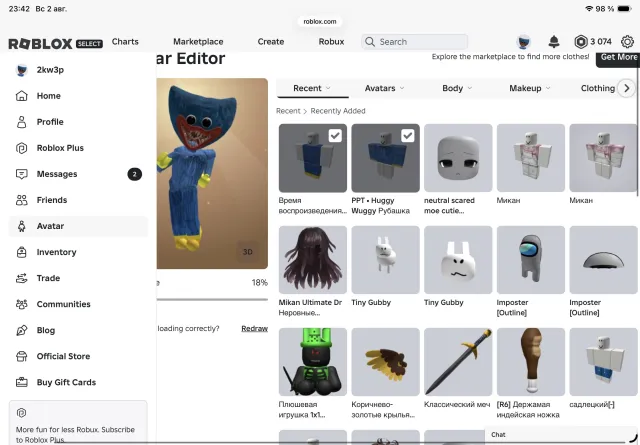Expand the Avatars category dropdown
Image resolution: width=640 pixels, height=445 pixels.
coord(384,88)
